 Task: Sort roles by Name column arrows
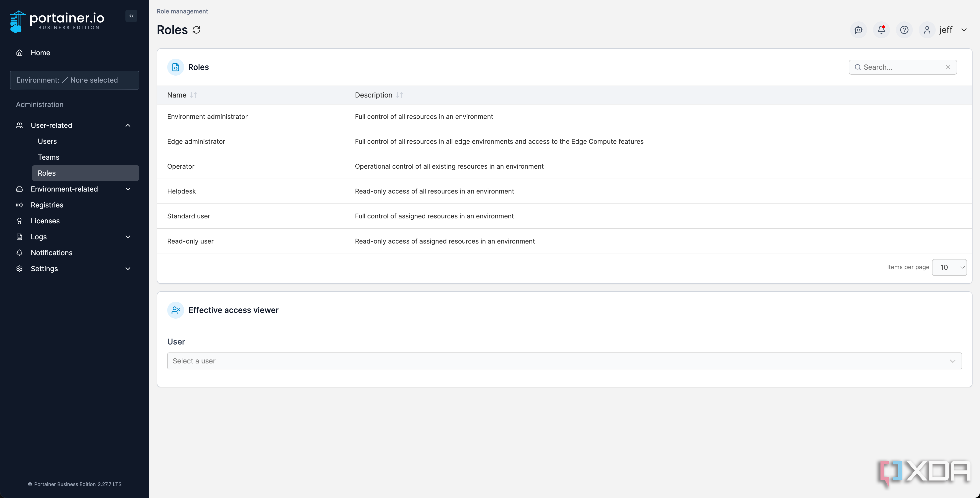coord(194,95)
